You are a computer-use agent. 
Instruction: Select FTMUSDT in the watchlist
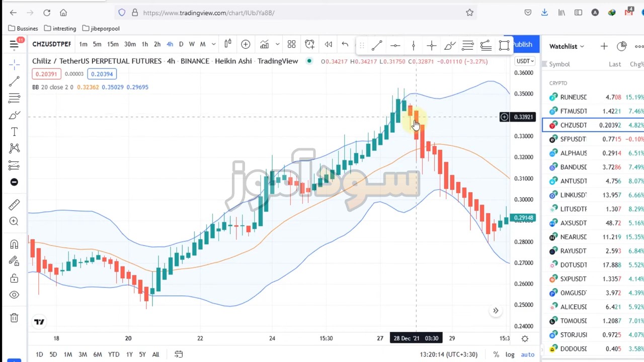pos(593,111)
